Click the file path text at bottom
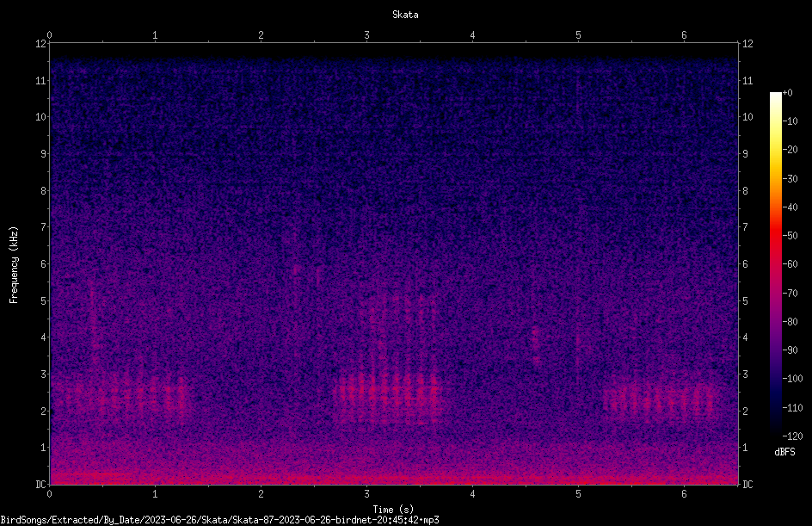This screenshot has width=812, height=526. click(219, 520)
